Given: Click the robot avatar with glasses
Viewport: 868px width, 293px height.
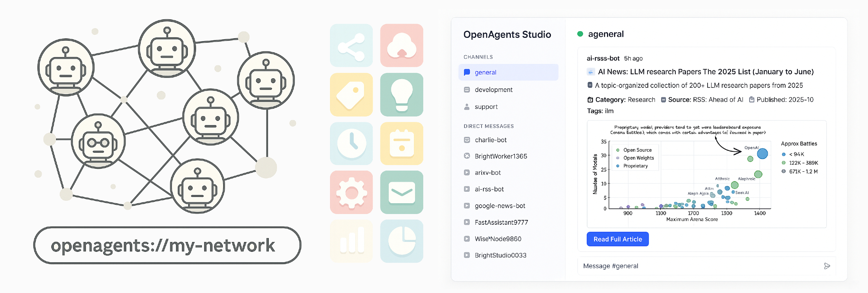Looking at the screenshot, I should coord(98,142).
